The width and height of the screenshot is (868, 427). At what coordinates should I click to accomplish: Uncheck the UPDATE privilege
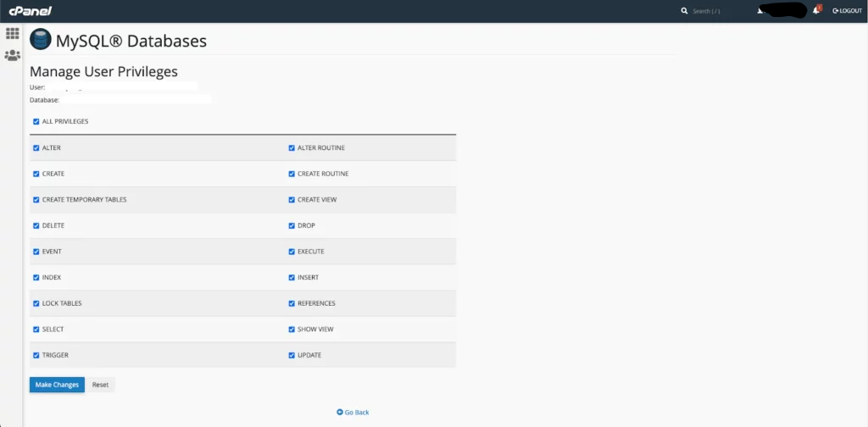[x=292, y=355]
